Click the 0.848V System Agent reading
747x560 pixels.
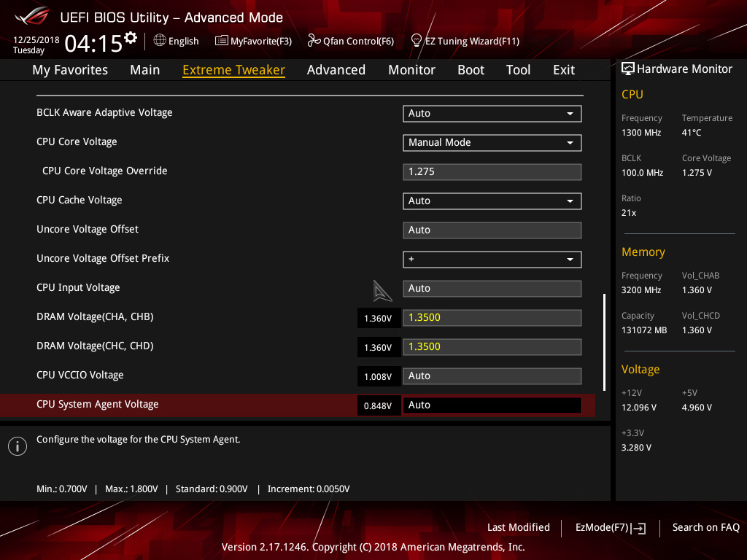click(379, 405)
